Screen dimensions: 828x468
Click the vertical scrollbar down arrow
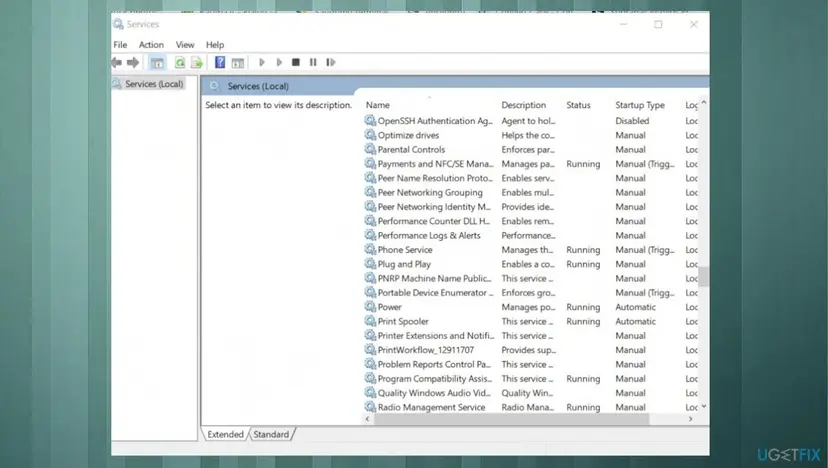tap(703, 406)
